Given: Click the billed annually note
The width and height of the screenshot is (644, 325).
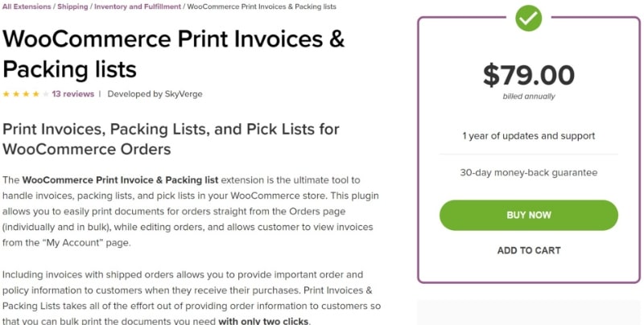Looking at the screenshot, I should click(528, 97).
